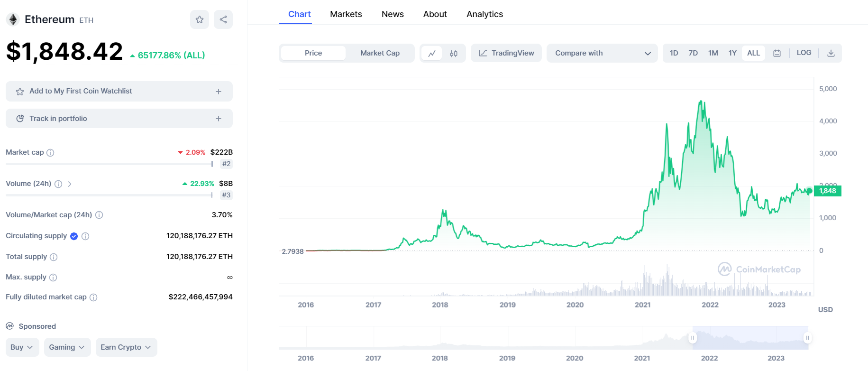The height and width of the screenshot is (371, 868).
Task: Click Market cap info icon
Action: click(x=50, y=153)
